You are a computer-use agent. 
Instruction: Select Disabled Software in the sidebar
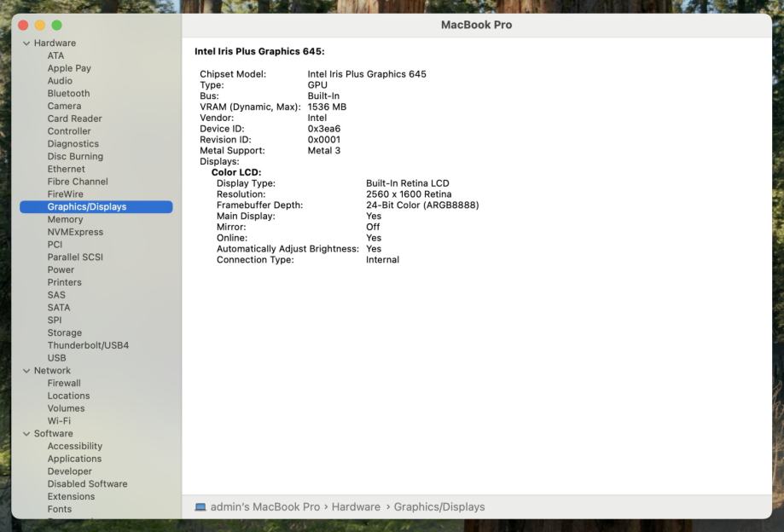(88, 484)
